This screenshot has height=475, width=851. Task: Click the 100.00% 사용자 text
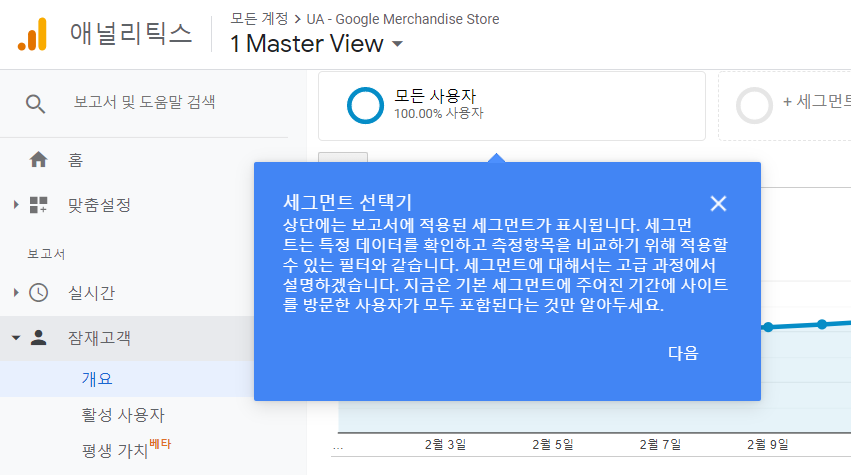tap(439, 113)
